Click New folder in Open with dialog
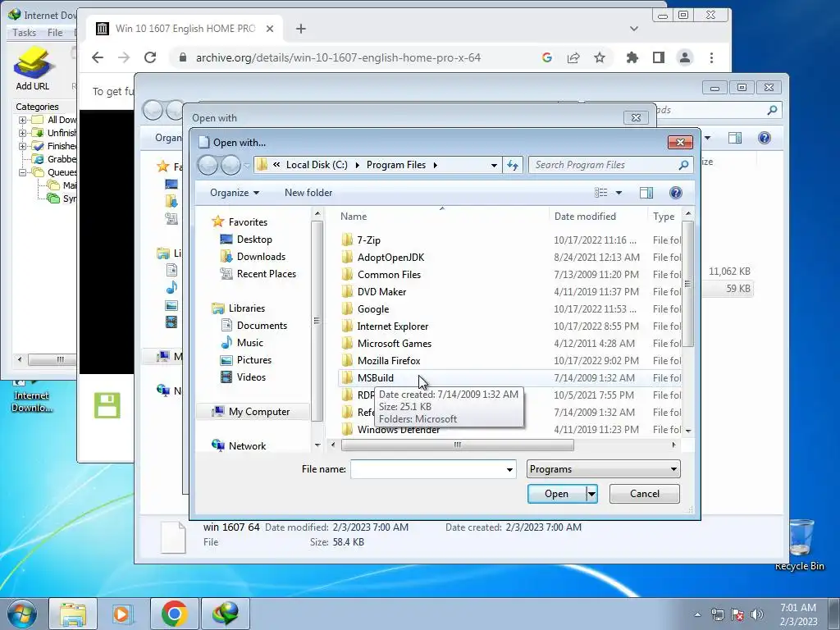The height and width of the screenshot is (630, 840). pos(308,193)
